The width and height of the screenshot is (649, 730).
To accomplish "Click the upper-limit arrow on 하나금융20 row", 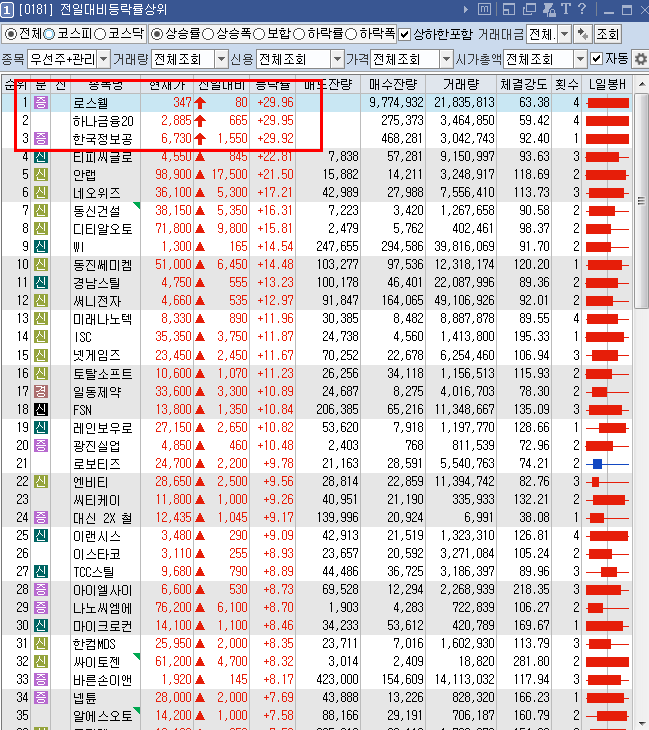I will pos(200,121).
